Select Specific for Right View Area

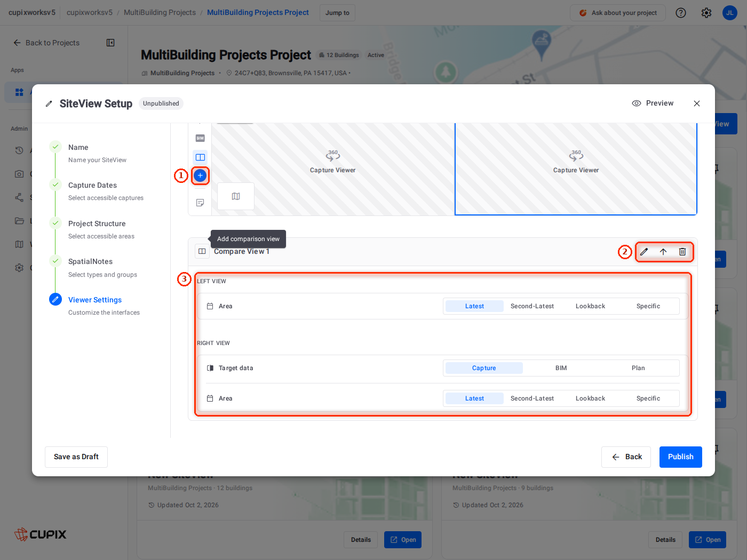click(648, 398)
